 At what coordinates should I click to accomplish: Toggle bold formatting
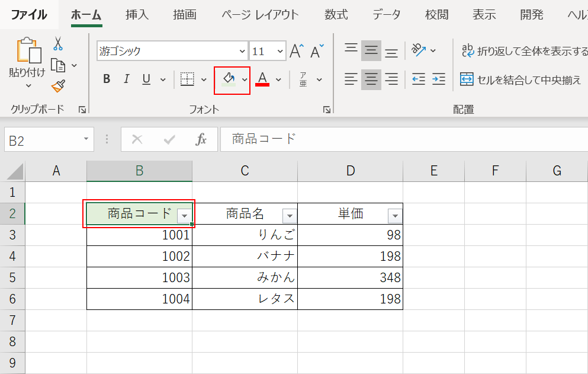[106, 78]
